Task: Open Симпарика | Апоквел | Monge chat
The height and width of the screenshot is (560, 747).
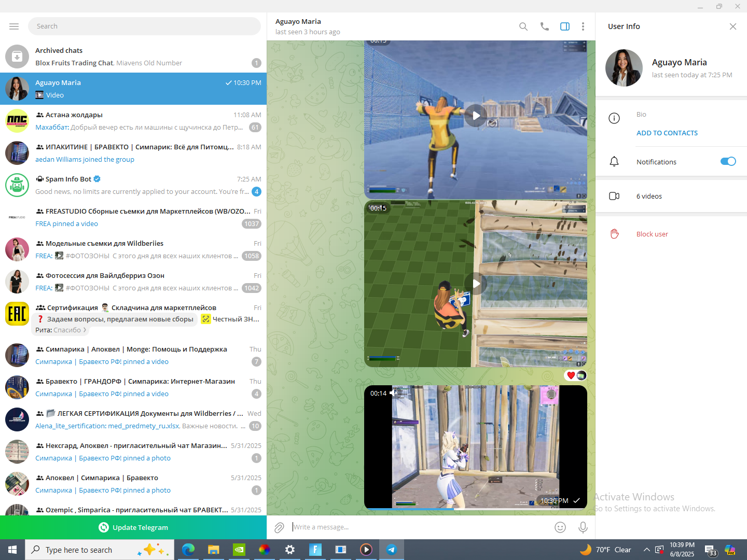Action: (133, 355)
